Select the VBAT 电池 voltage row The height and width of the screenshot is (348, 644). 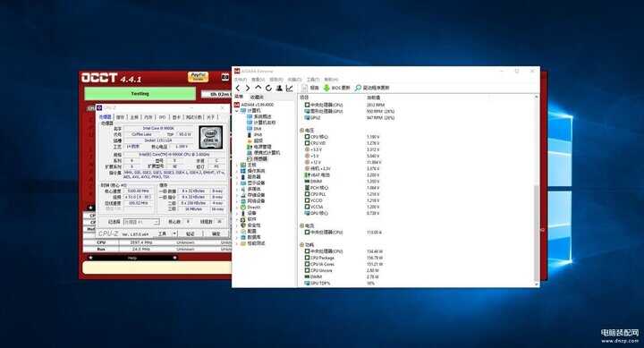click(343, 175)
